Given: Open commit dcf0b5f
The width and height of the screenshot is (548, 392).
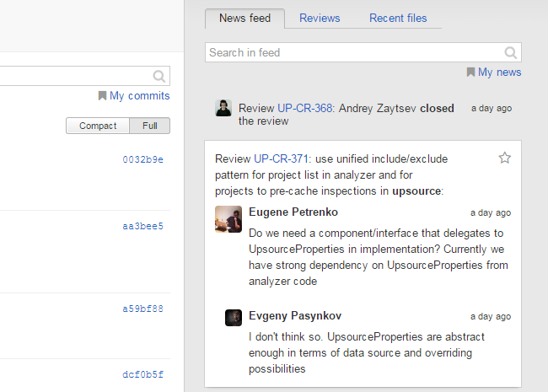Looking at the screenshot, I should click(x=142, y=375).
